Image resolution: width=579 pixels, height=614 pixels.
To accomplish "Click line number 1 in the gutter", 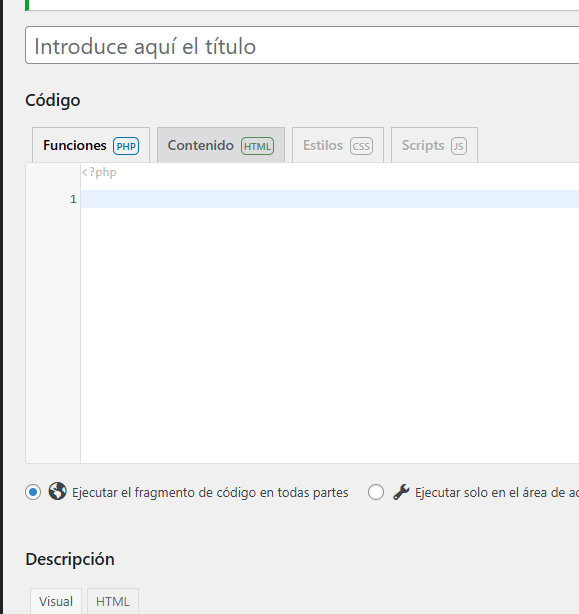I will (x=73, y=199).
